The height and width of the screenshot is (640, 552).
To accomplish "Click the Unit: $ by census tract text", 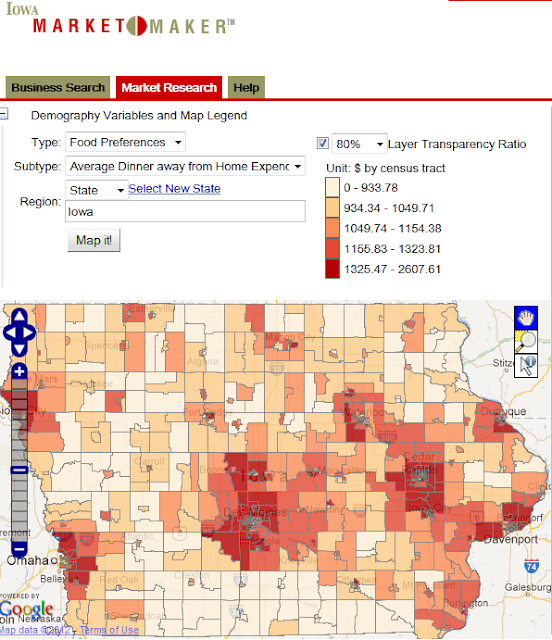I will click(385, 168).
